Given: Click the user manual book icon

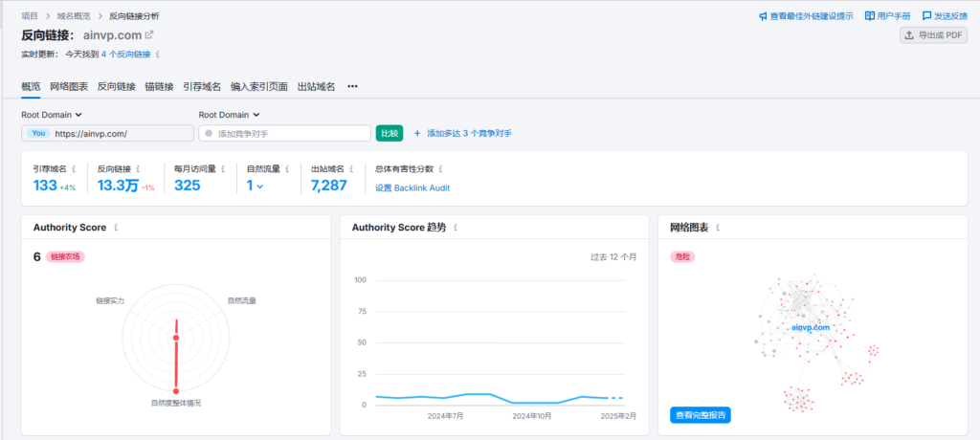Looking at the screenshot, I should tap(869, 16).
